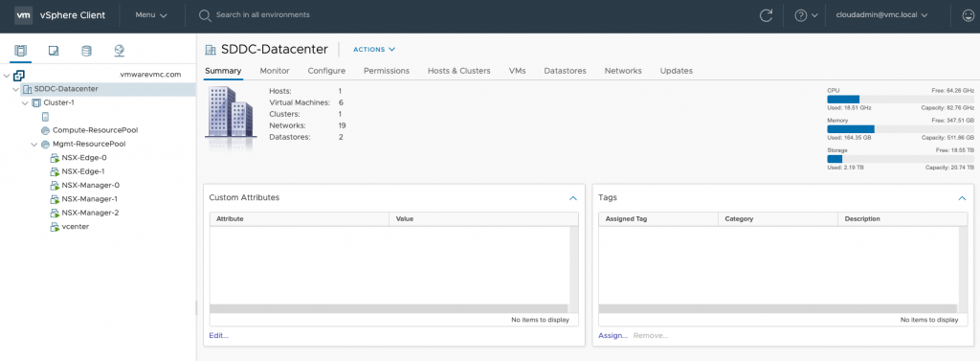Click the NSX-Edge-1 VM icon
980x361 pixels.
click(54, 171)
